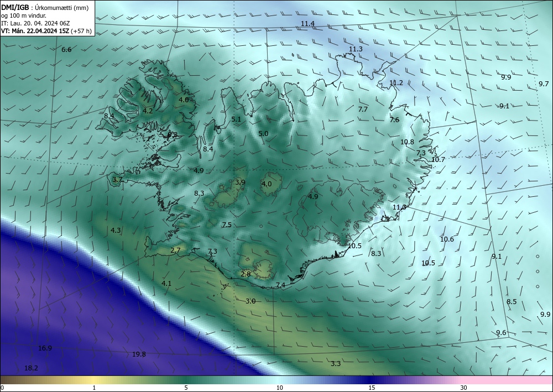The width and height of the screenshot is (553, 392).
Task: Click the 11.4 value on the map
Action: [x=307, y=24]
